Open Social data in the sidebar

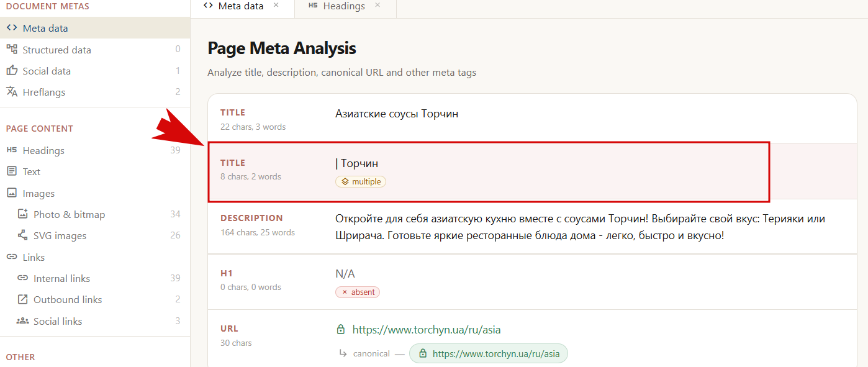click(x=95, y=71)
